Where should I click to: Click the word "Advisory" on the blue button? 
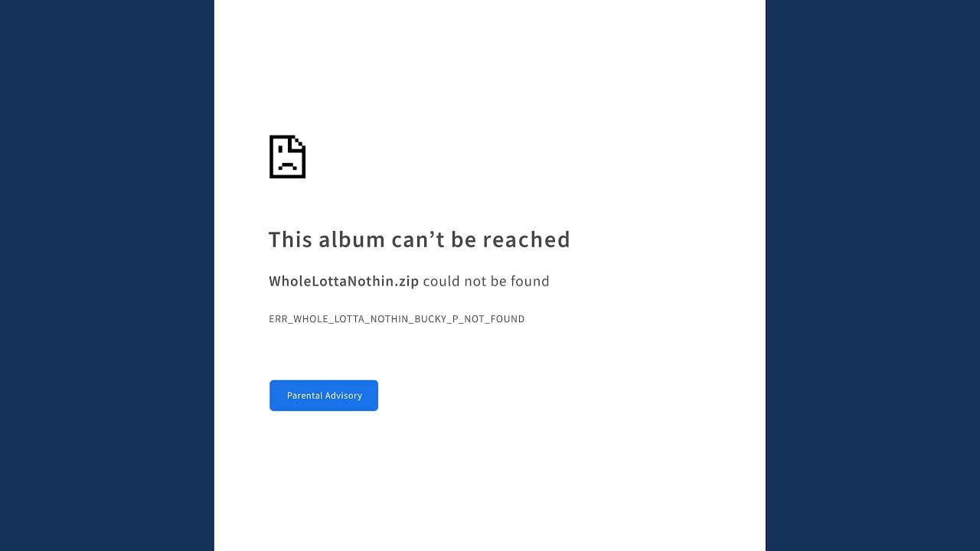point(343,396)
